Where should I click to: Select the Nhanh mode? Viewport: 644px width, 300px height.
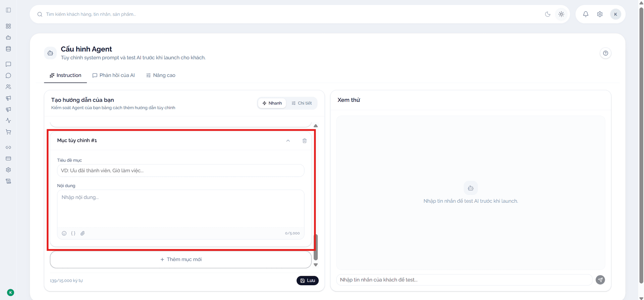coord(272,103)
